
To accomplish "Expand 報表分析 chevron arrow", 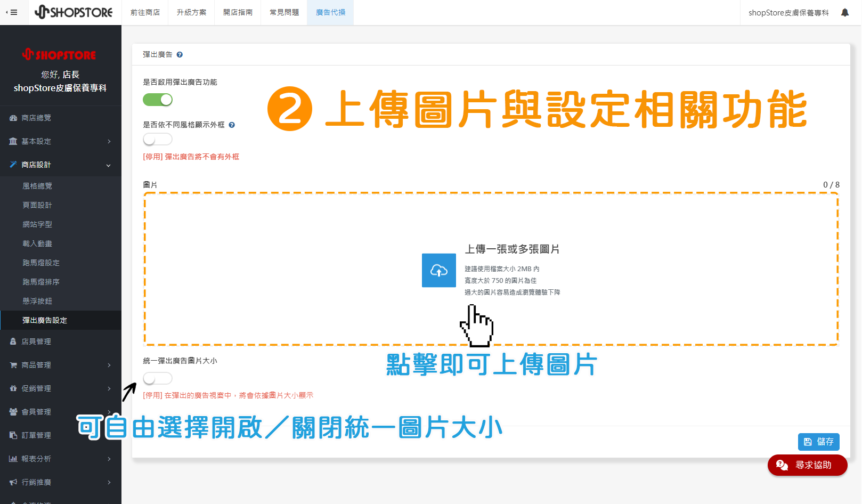I will tap(109, 459).
